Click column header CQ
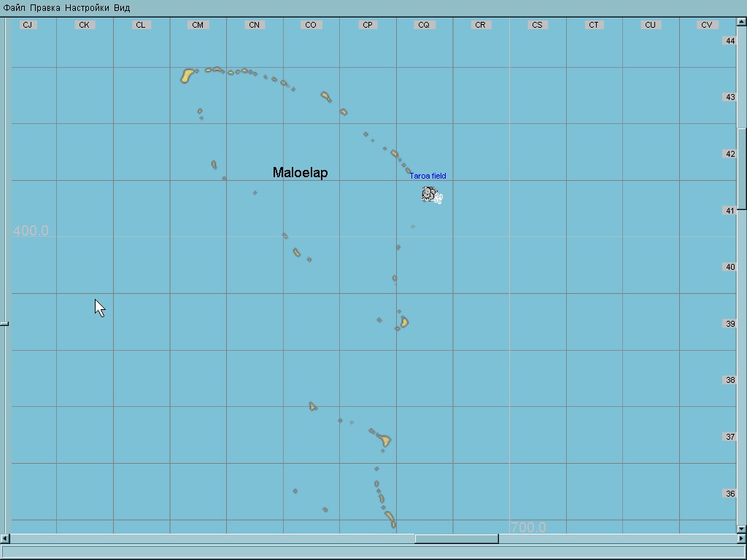The width and height of the screenshot is (747, 560). 424,25
